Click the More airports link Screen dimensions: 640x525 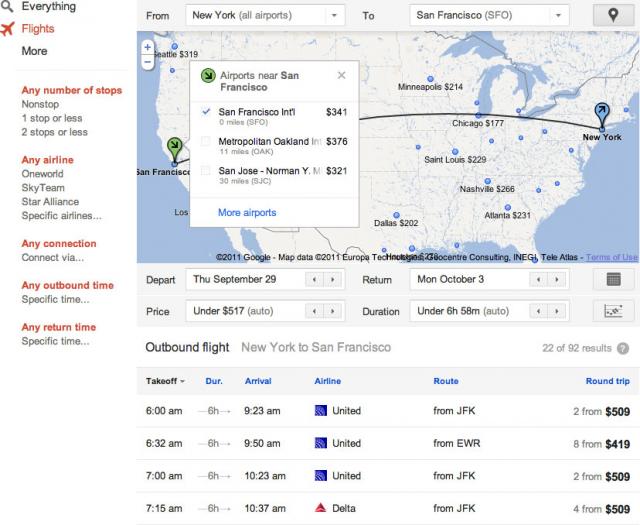(x=247, y=212)
